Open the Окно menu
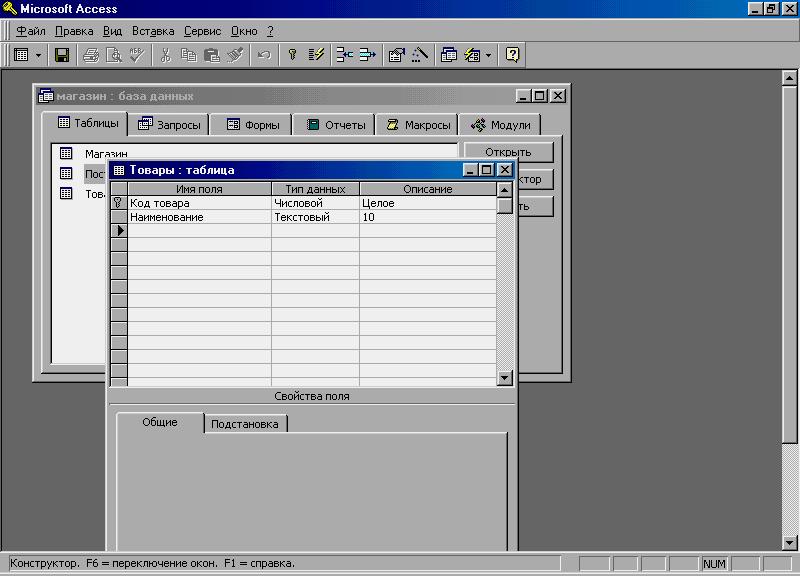Screen dimensions: 800x576 pos(244,31)
